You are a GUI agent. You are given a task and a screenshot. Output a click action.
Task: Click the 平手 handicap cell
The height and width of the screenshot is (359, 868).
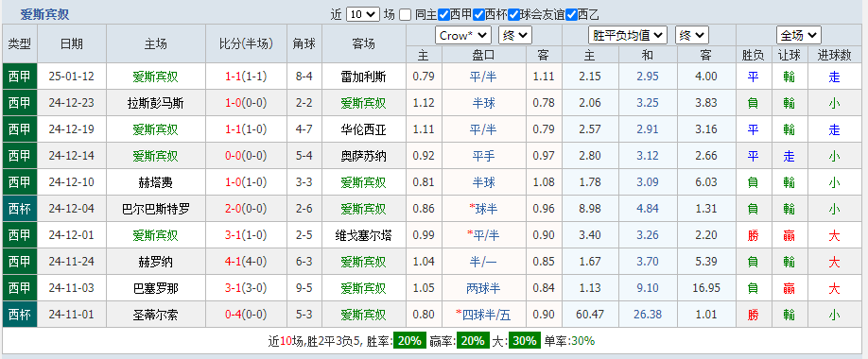coord(483,157)
